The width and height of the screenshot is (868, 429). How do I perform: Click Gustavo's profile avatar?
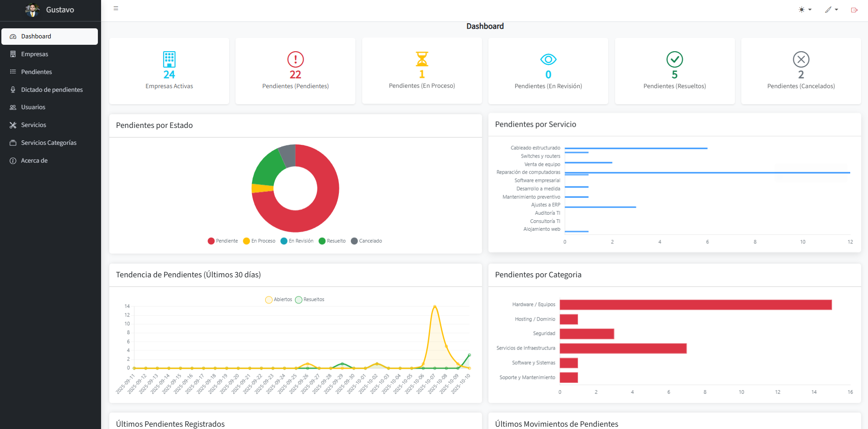click(x=32, y=10)
